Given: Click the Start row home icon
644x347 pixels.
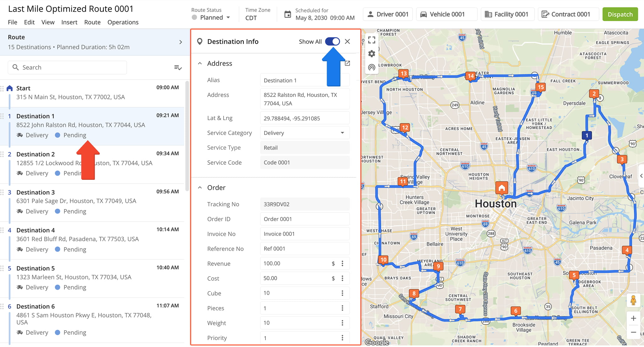Looking at the screenshot, I should [x=10, y=88].
